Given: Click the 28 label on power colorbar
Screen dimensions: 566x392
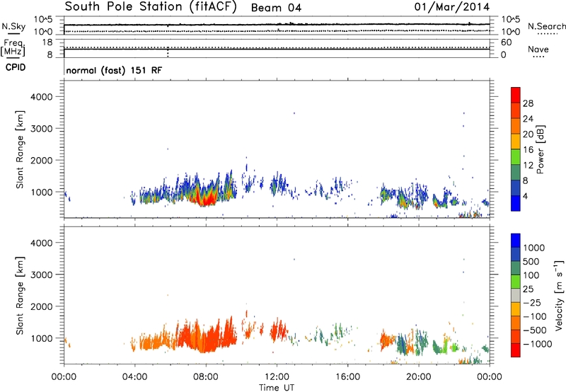Looking at the screenshot, I should point(528,103).
